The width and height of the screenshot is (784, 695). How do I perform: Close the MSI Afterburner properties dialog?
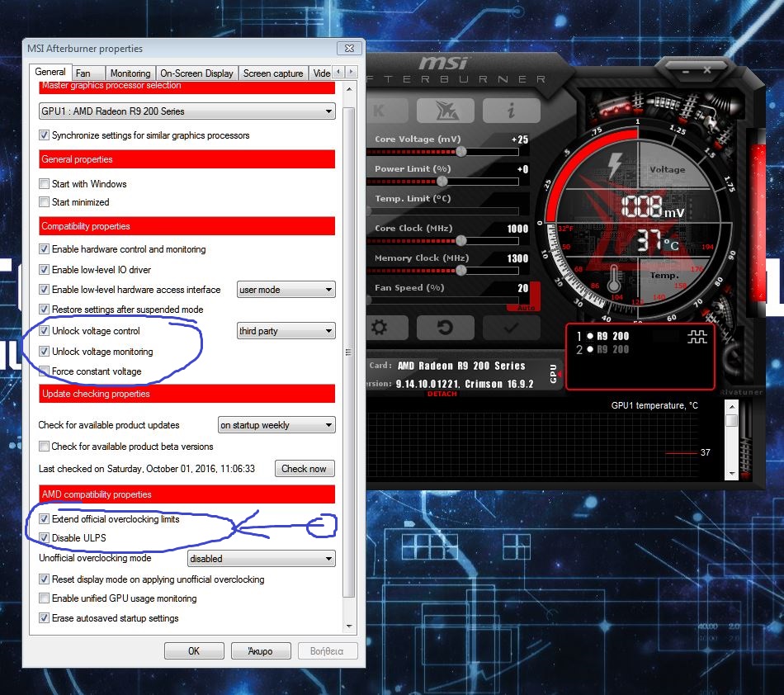click(350, 49)
